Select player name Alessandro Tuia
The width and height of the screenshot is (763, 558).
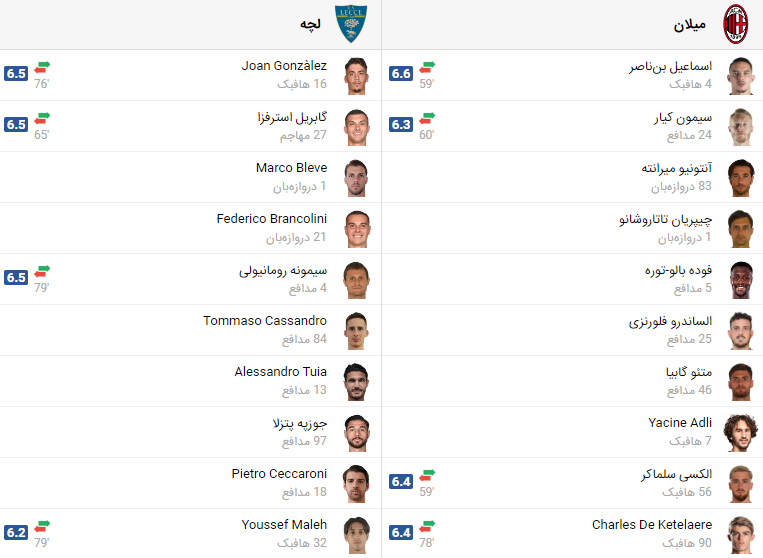(x=280, y=372)
